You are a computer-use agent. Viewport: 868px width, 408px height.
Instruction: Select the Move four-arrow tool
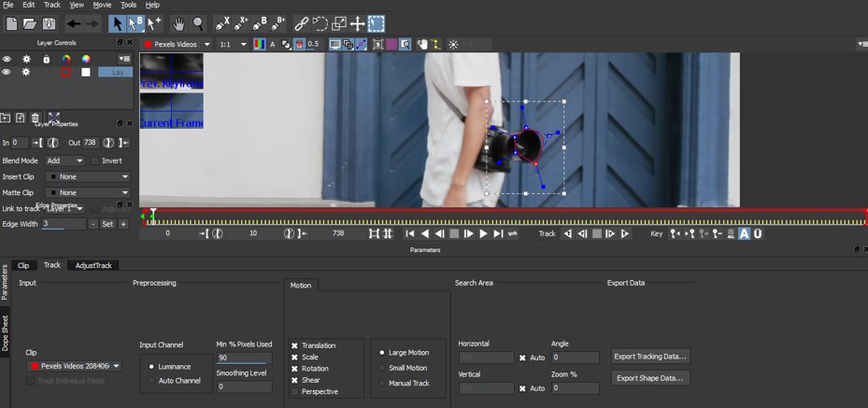click(358, 23)
